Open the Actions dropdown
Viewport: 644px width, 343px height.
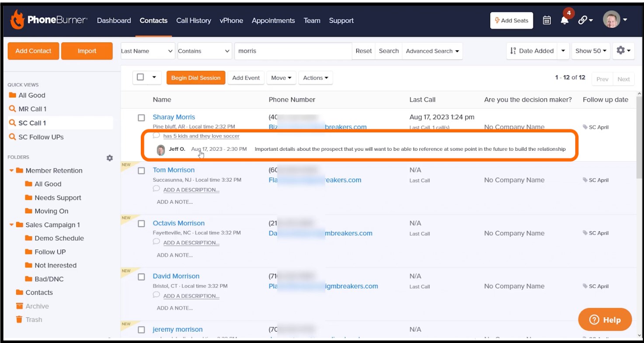tap(316, 78)
